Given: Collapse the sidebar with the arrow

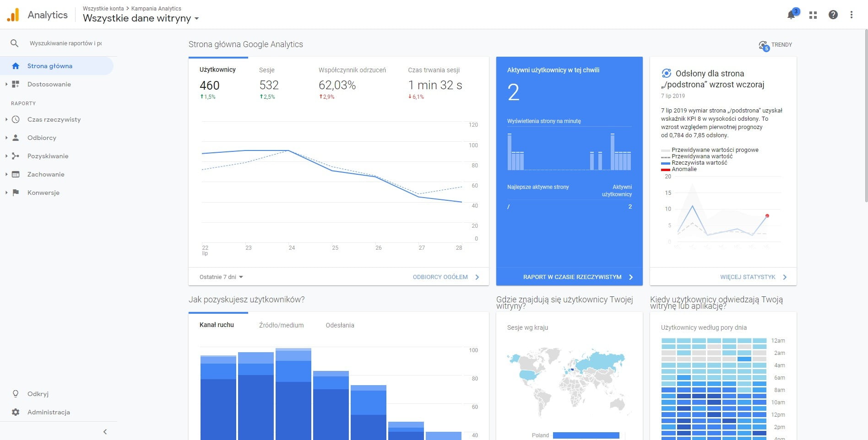Looking at the screenshot, I should click(x=105, y=432).
